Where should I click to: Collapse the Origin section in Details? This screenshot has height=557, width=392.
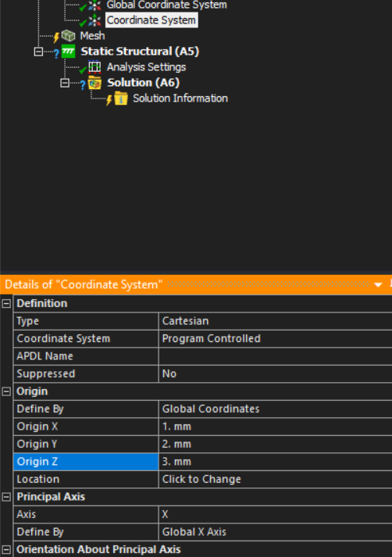(x=6, y=391)
